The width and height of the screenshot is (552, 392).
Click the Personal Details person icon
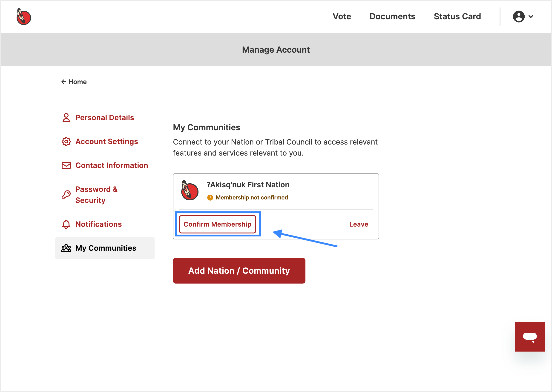click(66, 118)
